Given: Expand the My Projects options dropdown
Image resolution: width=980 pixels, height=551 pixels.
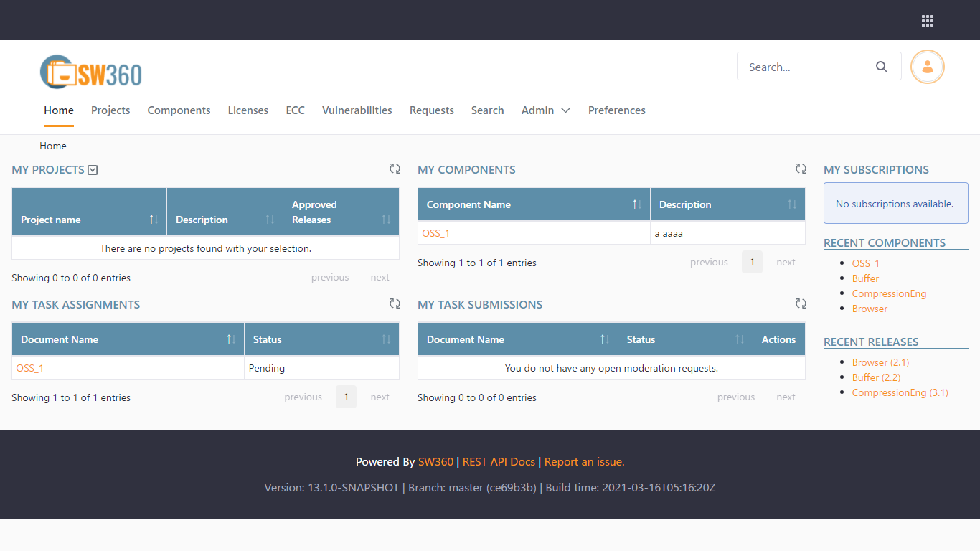Looking at the screenshot, I should [x=93, y=170].
